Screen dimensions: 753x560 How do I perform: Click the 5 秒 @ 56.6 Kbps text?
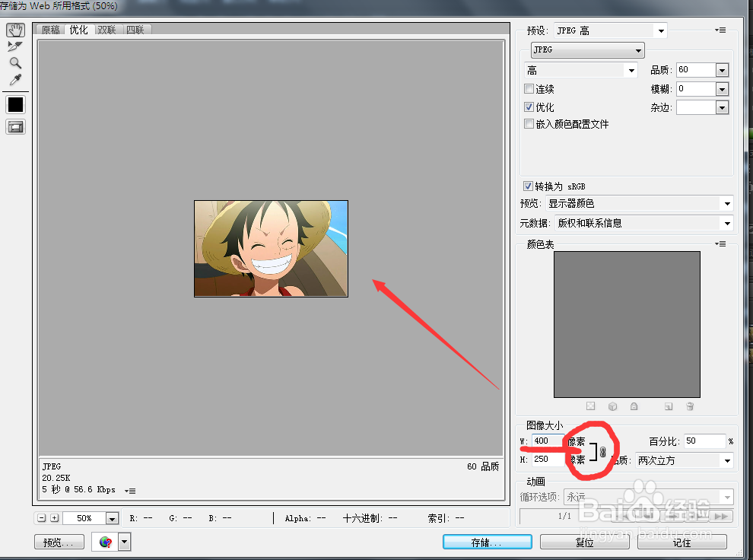coord(79,489)
